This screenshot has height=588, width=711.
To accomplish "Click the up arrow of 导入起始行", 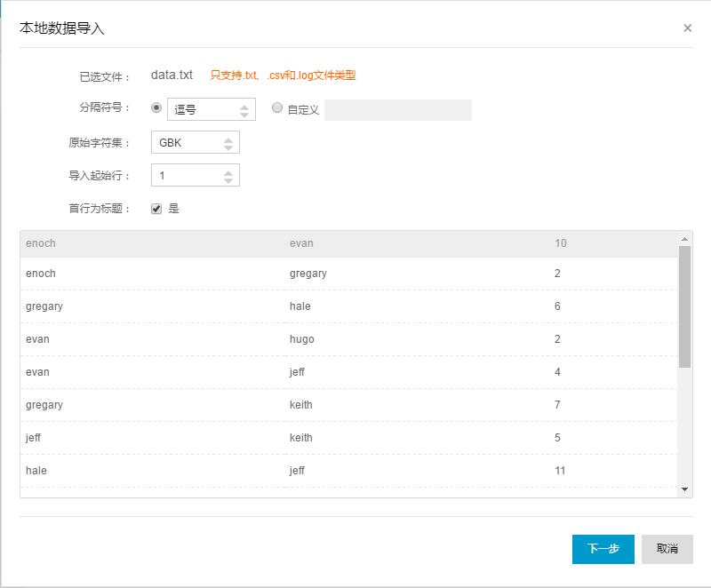I will coord(229,171).
